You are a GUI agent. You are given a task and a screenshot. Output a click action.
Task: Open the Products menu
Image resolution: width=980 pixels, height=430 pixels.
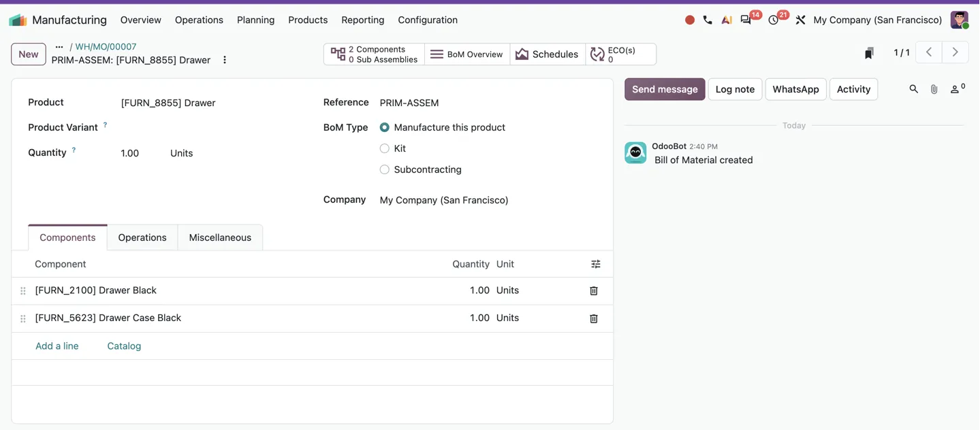(308, 20)
